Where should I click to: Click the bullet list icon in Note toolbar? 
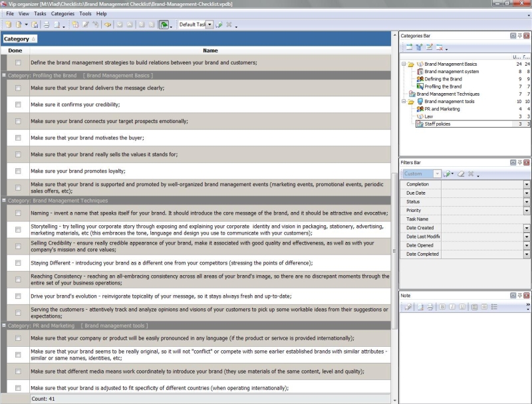pyautogui.click(x=493, y=306)
